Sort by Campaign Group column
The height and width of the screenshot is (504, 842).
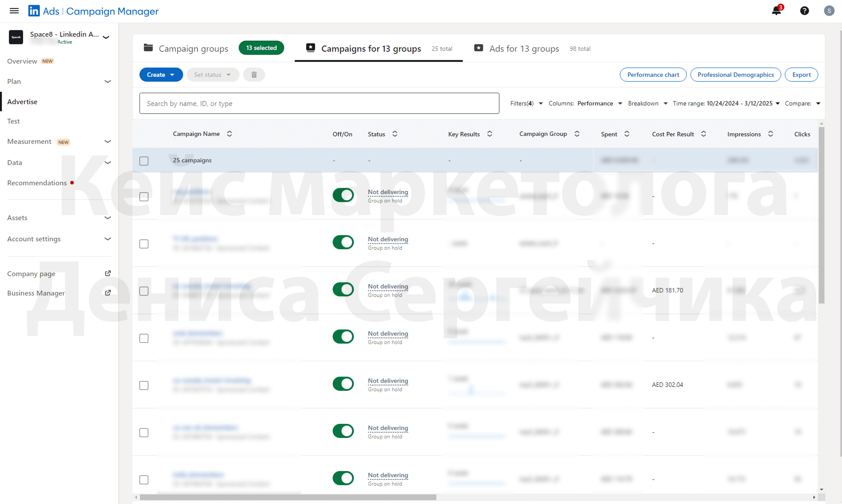[x=577, y=134]
